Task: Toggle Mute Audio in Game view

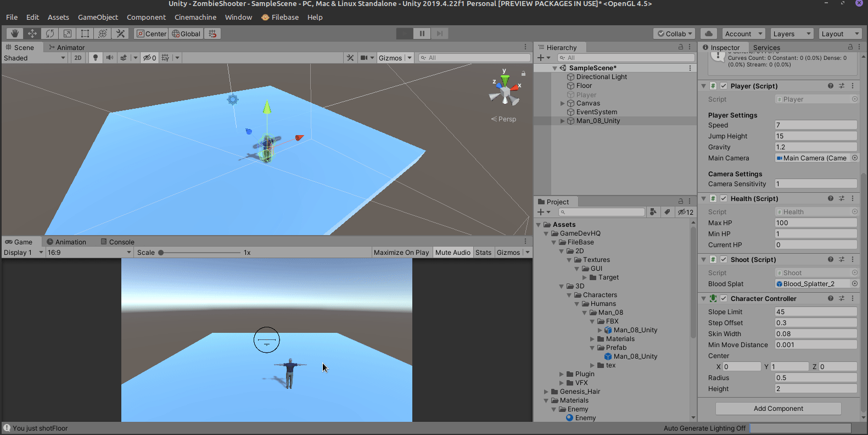Action: coord(453,253)
